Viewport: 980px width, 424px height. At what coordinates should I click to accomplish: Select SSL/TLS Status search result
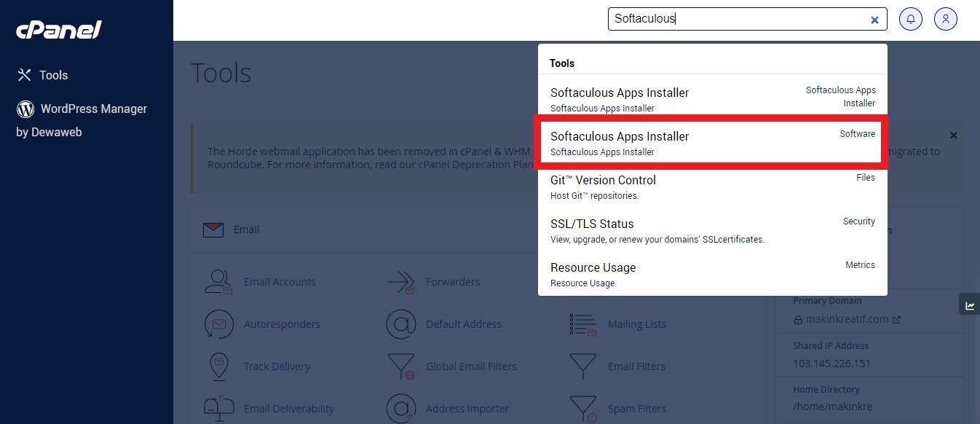[x=712, y=230]
